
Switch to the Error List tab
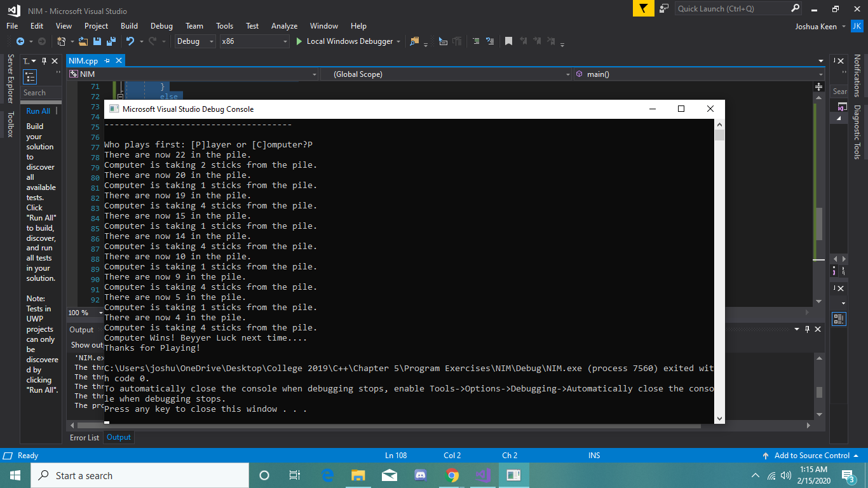[x=84, y=437]
